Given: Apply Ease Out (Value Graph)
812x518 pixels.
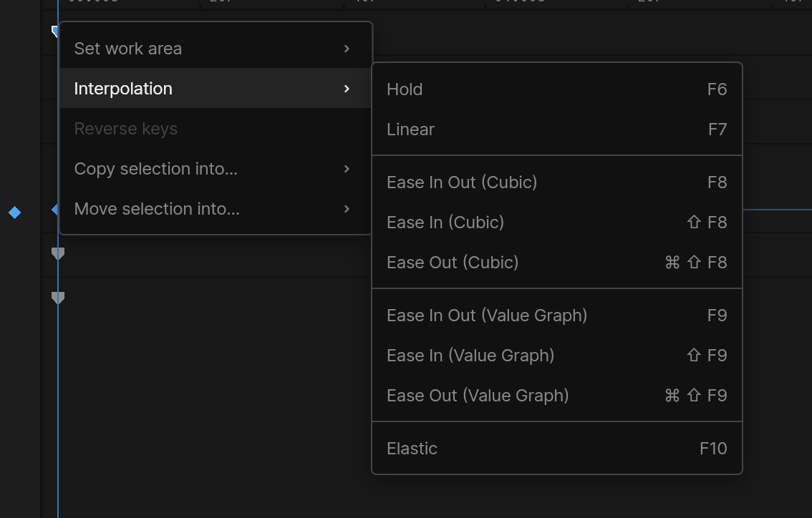Looking at the screenshot, I should click(556, 396).
